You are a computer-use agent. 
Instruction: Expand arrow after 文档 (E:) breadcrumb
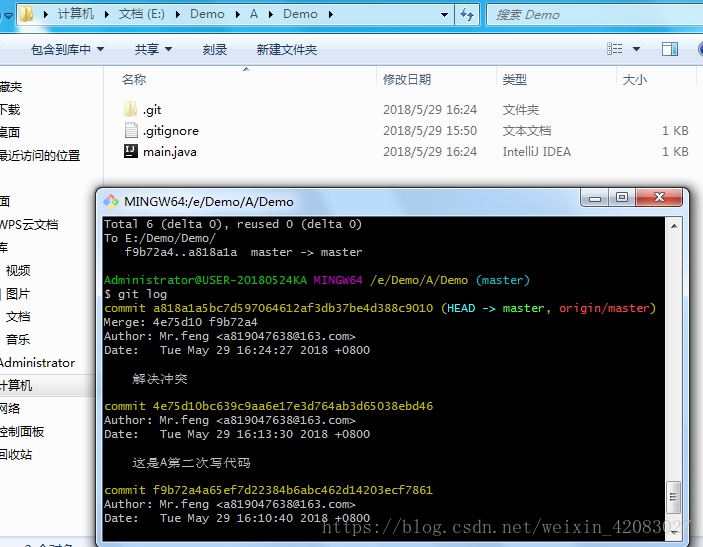point(178,14)
